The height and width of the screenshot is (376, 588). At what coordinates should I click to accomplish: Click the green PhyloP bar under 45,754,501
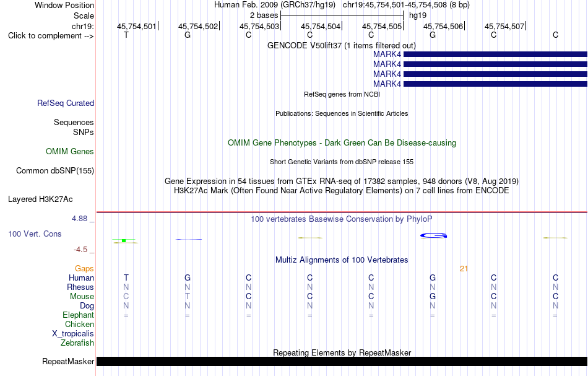tap(124, 240)
